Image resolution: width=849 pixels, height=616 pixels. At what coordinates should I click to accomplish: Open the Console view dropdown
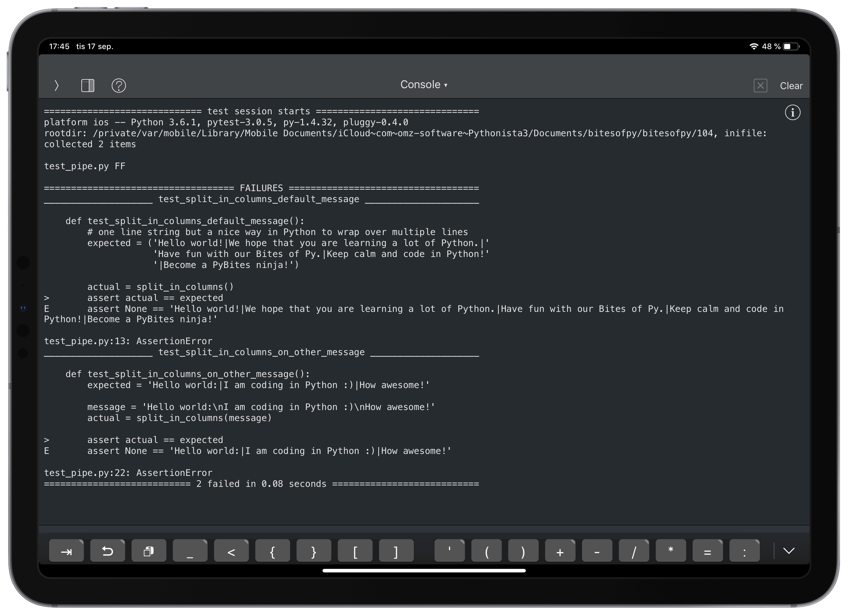click(x=424, y=85)
